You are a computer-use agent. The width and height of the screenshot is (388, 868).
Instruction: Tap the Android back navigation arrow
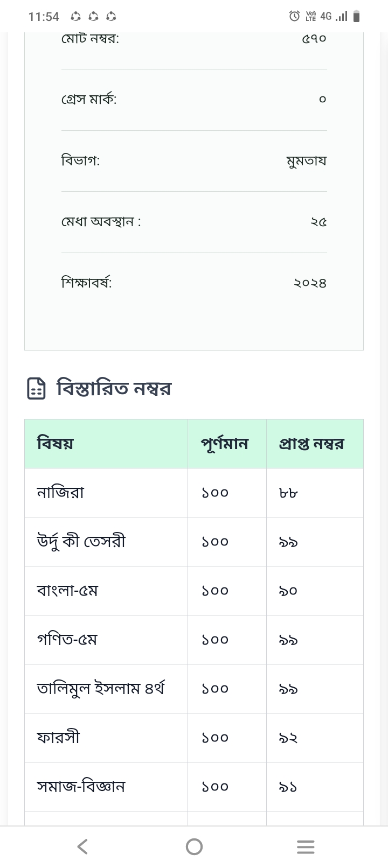82,846
